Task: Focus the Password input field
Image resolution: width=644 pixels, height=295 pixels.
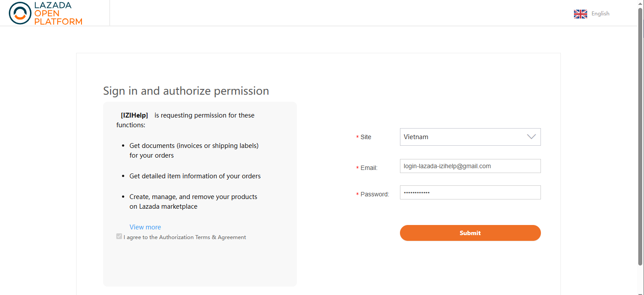Action: click(470, 192)
